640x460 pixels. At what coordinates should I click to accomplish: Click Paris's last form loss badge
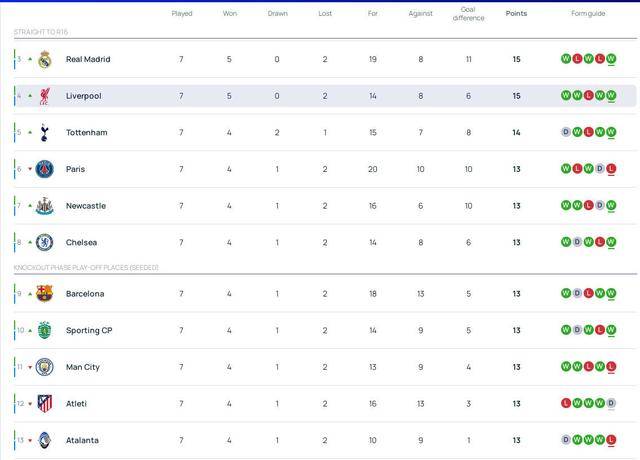(611, 169)
